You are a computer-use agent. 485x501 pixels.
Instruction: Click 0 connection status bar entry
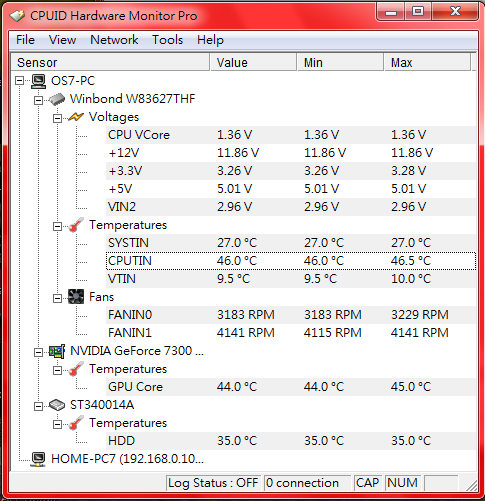tap(307, 483)
